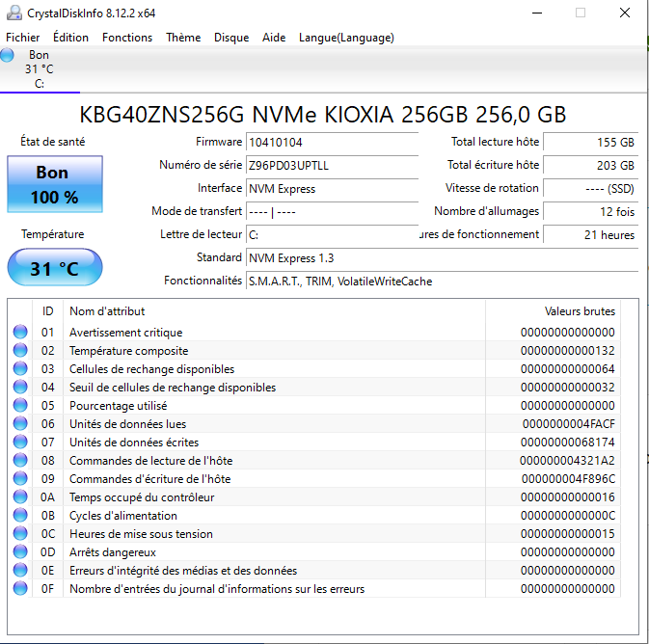This screenshot has height=644, width=649.
Task: Click the ID cell 0D
Action: pos(47,552)
